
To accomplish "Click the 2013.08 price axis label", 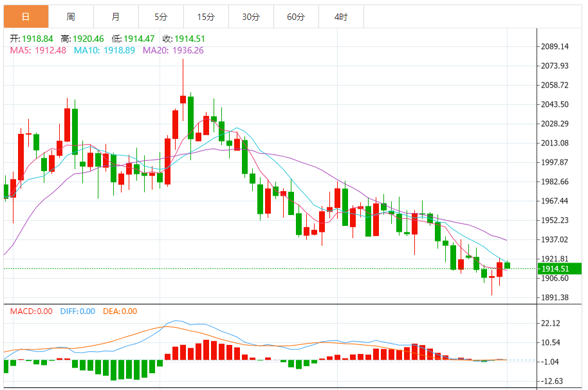I will [555, 143].
